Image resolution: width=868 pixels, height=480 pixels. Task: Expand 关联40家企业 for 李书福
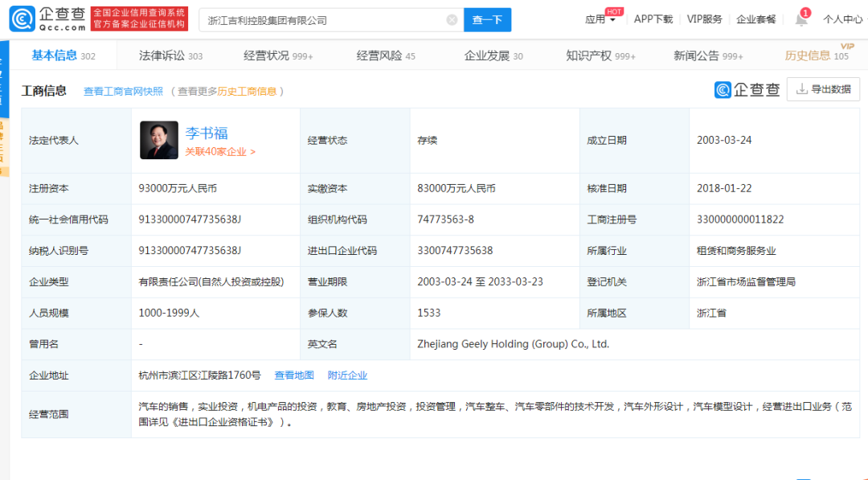220,152
